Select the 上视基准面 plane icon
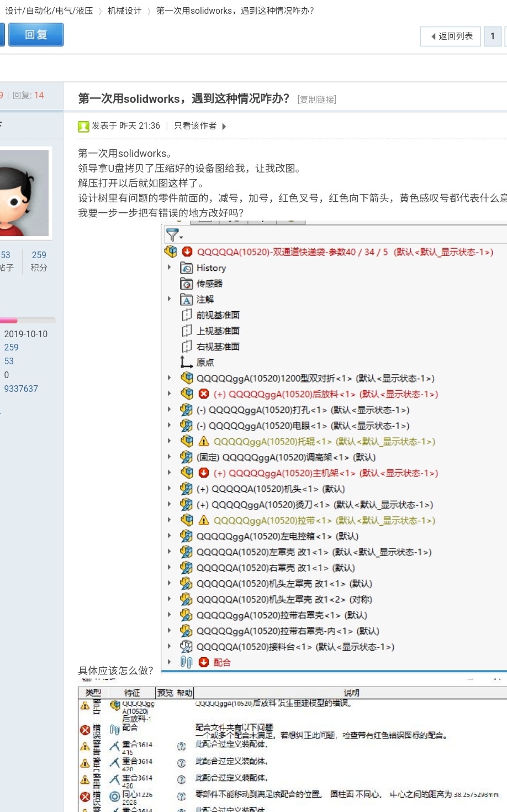 (x=187, y=331)
